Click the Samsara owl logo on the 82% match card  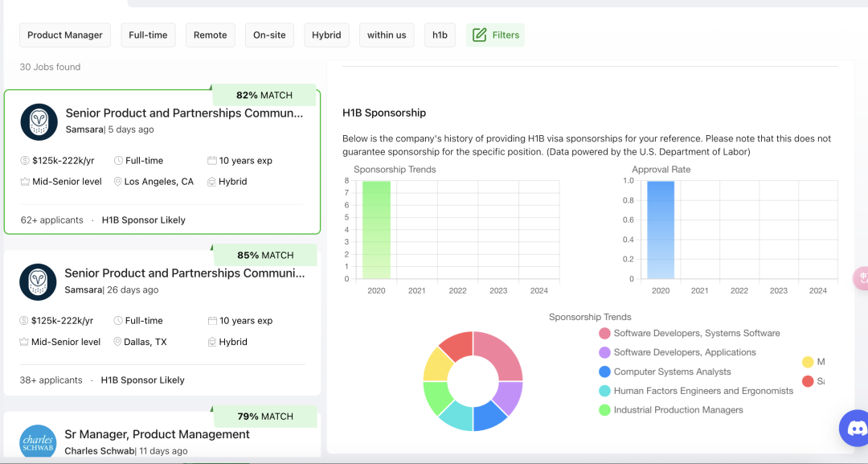coord(39,121)
